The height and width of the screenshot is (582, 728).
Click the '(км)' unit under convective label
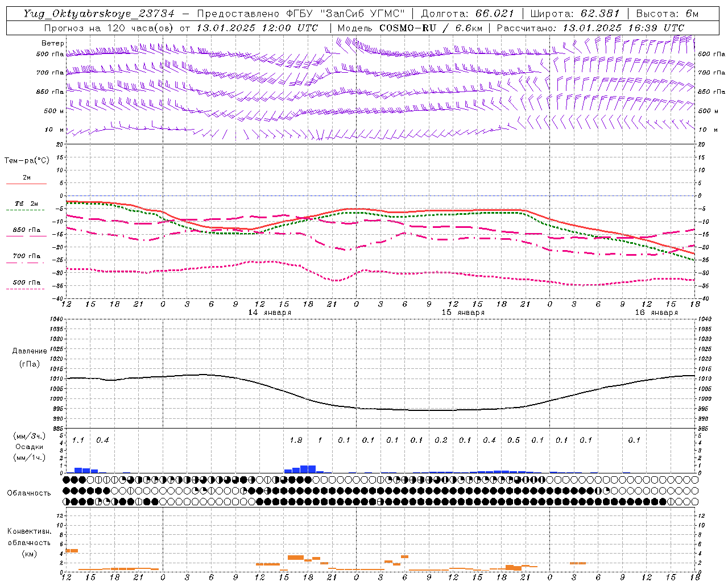coord(29,554)
